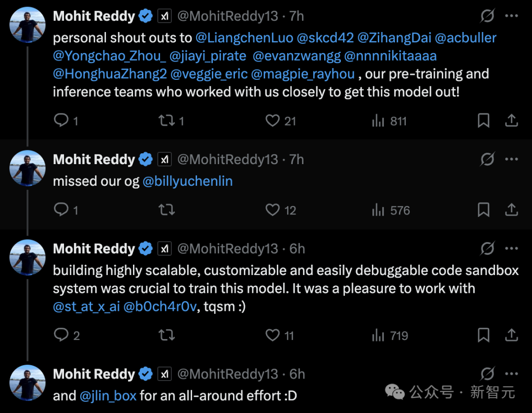Like the tweet with 12 likes
532x413 pixels.
point(272,210)
